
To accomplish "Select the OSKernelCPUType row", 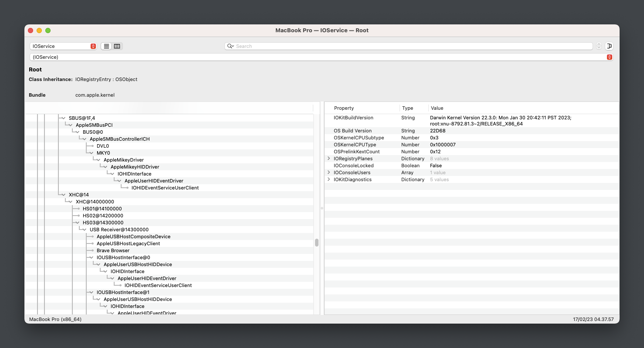I will pos(472,145).
